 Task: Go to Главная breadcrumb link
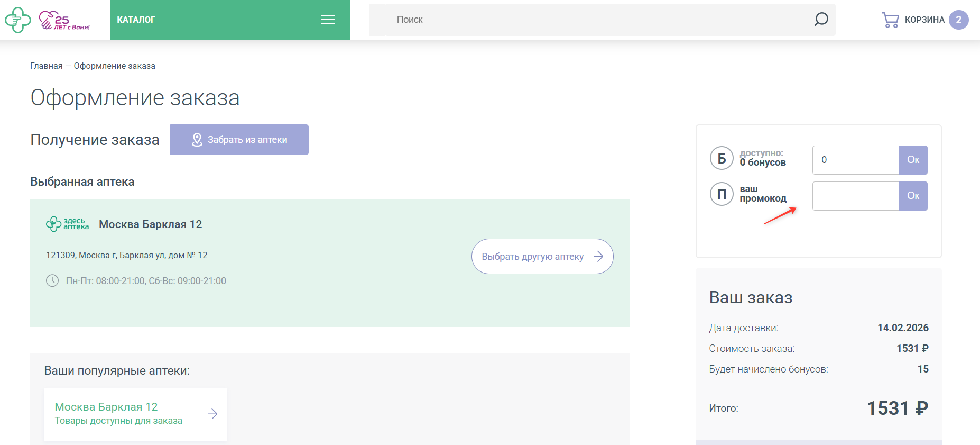(x=46, y=66)
